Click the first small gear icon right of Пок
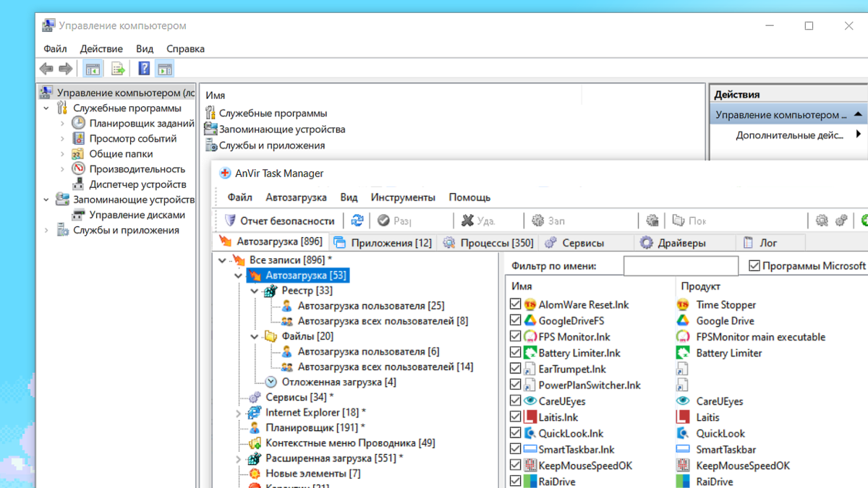The width and height of the screenshot is (868, 488). (822, 221)
